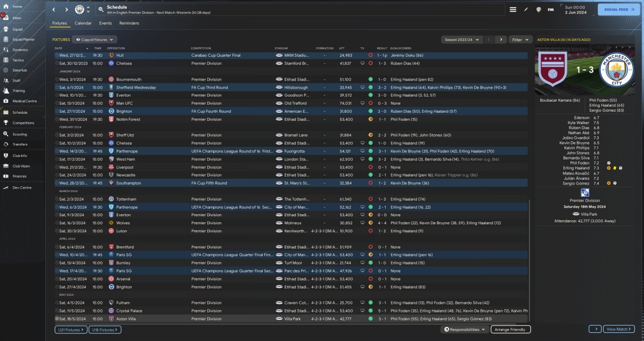Click the U18 Fixtures button
The height and width of the screenshot is (341, 644).
click(x=105, y=329)
